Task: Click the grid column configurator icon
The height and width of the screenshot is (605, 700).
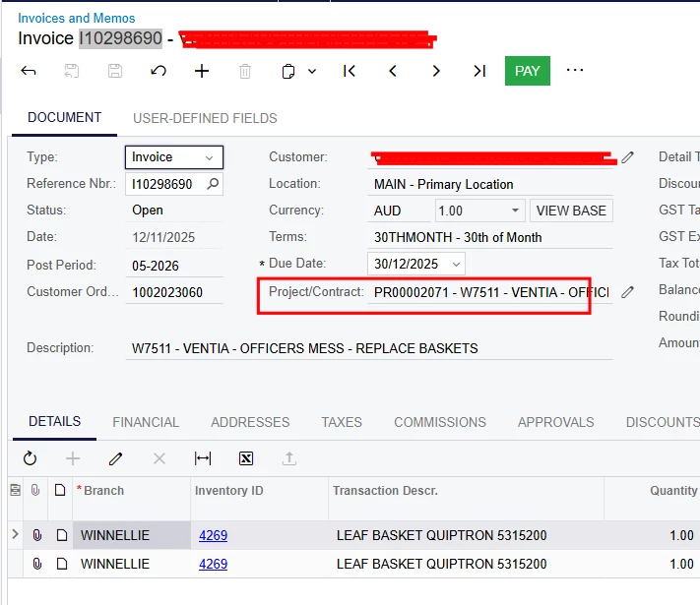Action: click(15, 490)
